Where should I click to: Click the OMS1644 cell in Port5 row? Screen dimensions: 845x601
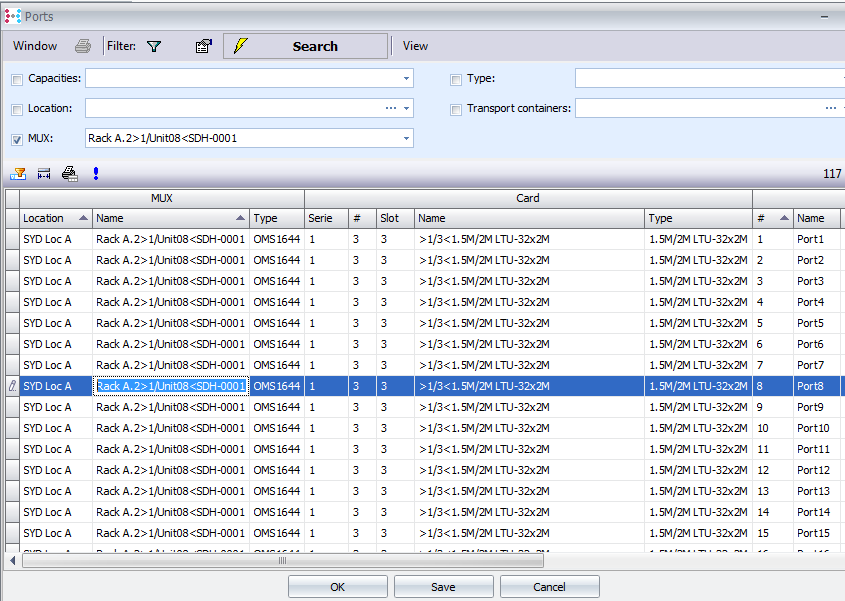[x=277, y=323]
